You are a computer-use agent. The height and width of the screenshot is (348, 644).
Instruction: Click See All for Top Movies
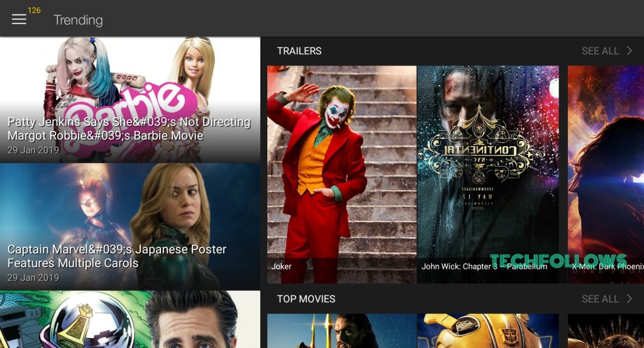(600, 299)
